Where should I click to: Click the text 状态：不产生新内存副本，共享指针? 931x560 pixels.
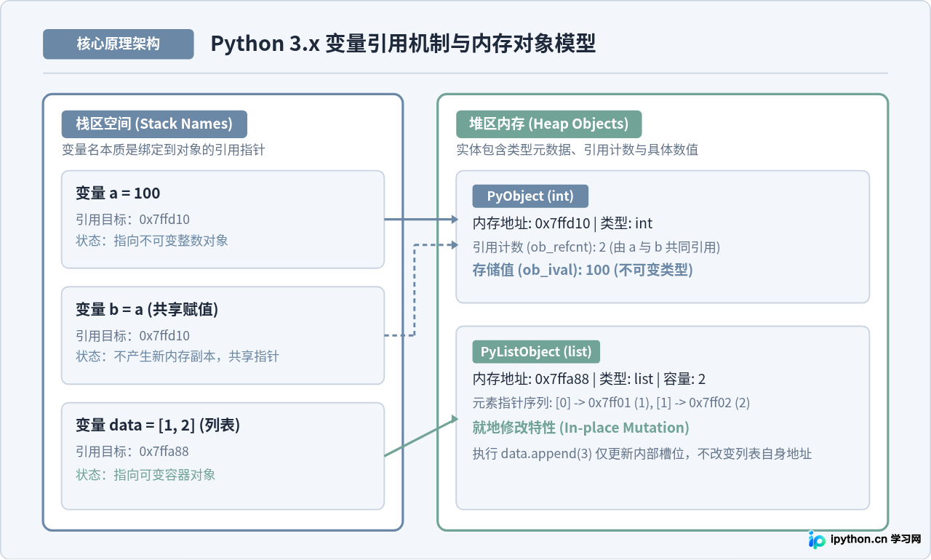pos(177,356)
